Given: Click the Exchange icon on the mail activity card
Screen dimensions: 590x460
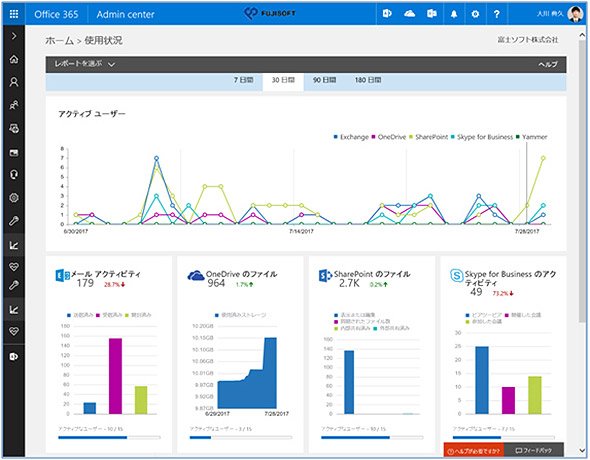Looking at the screenshot, I should point(62,275).
